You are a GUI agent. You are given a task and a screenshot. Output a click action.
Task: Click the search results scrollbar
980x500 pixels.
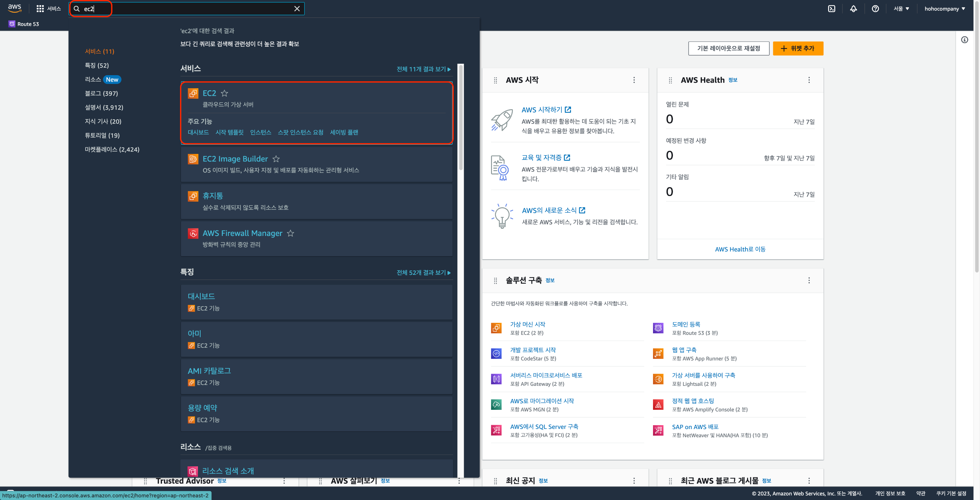coord(461,118)
